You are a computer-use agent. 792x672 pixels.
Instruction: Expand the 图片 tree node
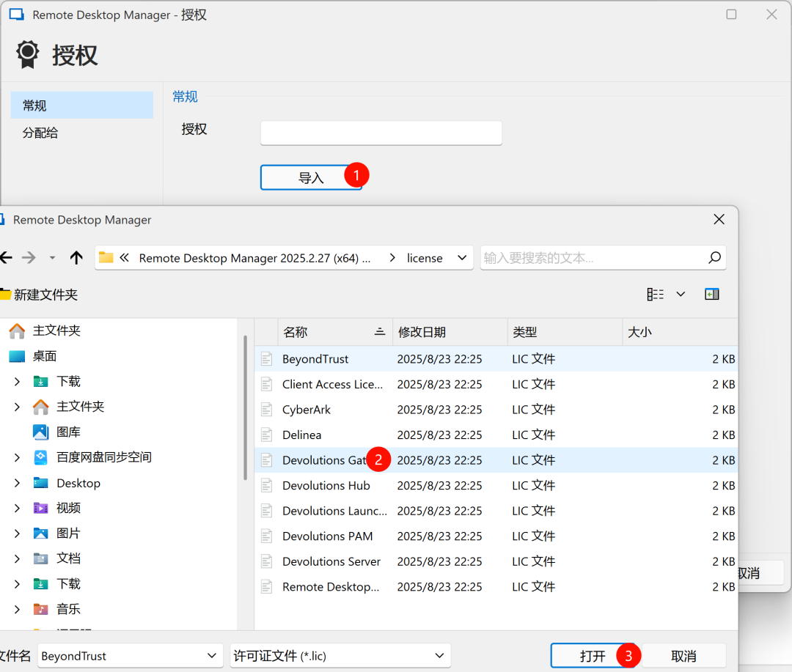point(17,533)
